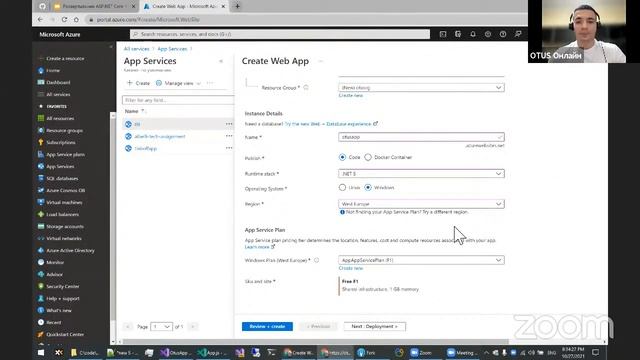Viewport: 640px width, 360px height.
Task: Go to App Services breadcrumb
Action: point(172,49)
